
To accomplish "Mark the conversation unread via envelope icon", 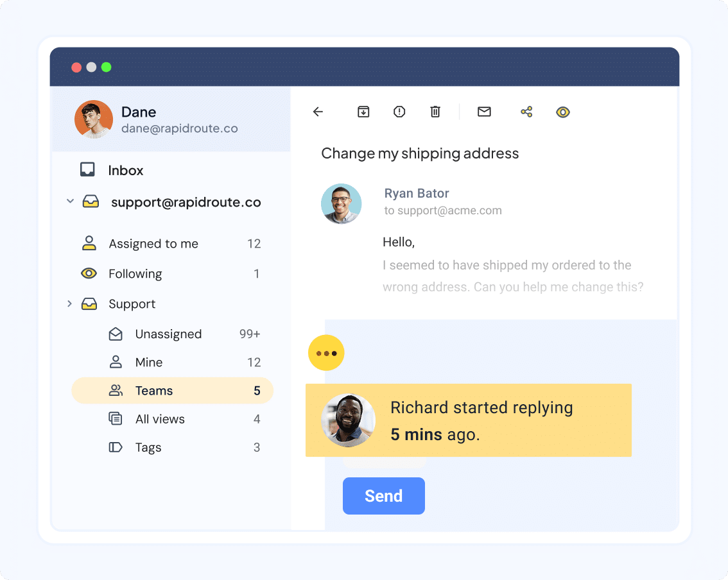I will [x=484, y=111].
